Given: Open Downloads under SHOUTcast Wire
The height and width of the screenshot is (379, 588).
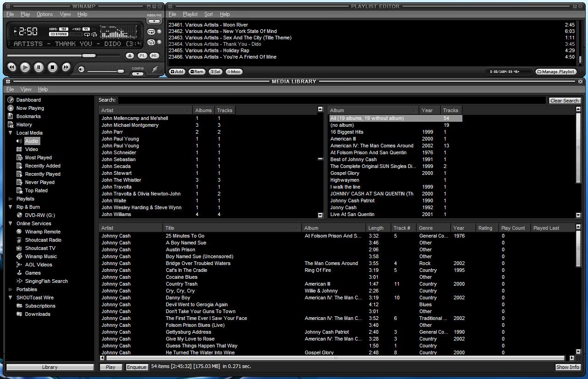Looking at the screenshot, I should point(38,314).
